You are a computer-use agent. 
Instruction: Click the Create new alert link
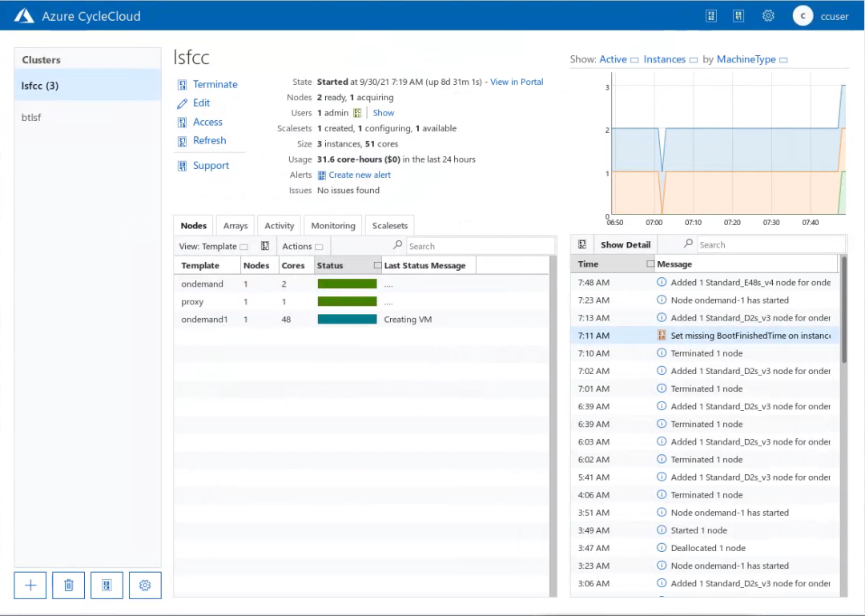[360, 175]
